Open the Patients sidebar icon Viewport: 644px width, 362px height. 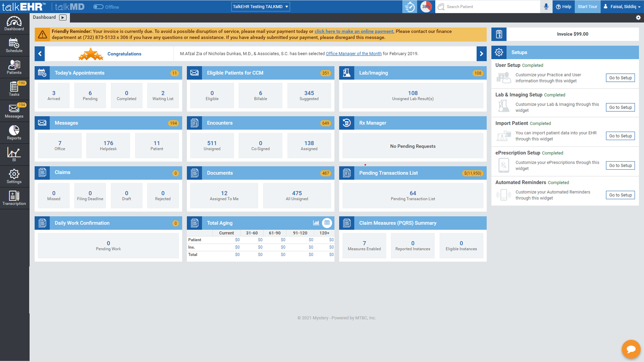point(14,67)
